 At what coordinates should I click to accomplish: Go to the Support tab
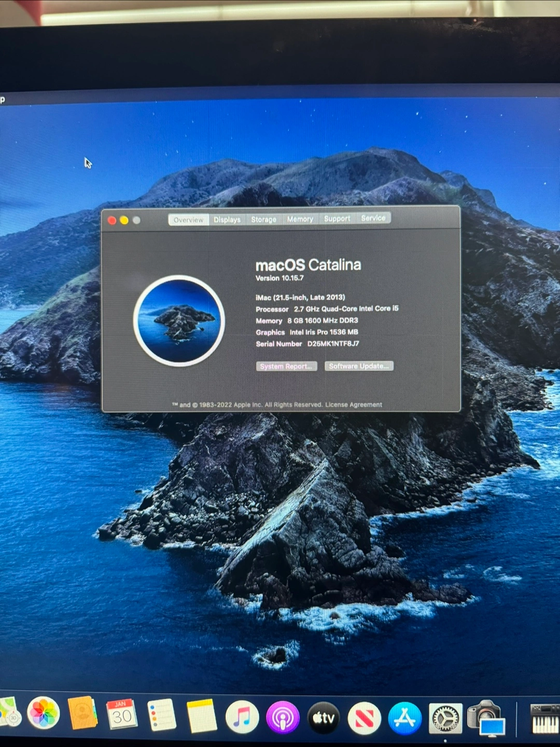337,218
